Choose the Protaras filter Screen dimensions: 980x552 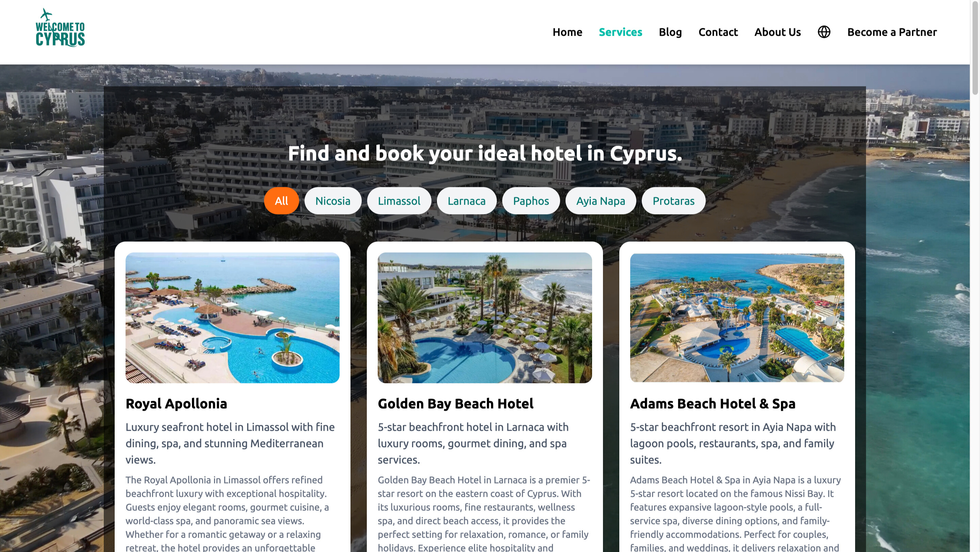[x=673, y=201]
